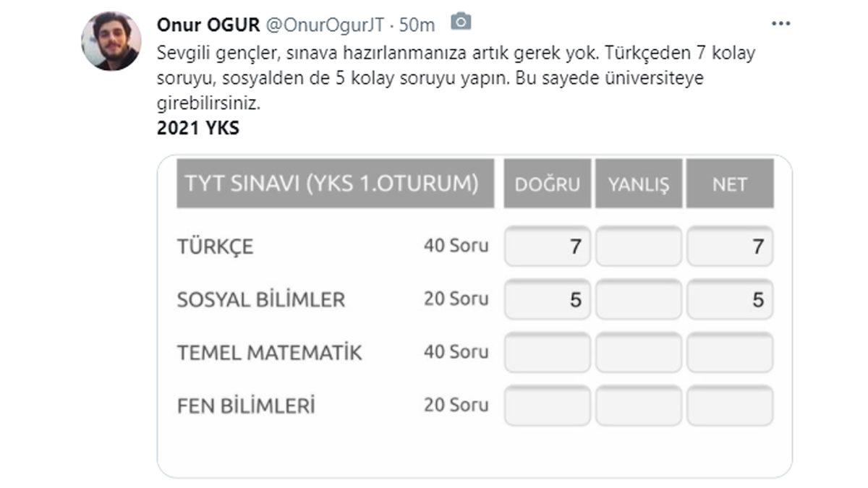This screenshot has width=868, height=488.
Task: Open the tweet options ellipsis icon
Action: point(780,22)
